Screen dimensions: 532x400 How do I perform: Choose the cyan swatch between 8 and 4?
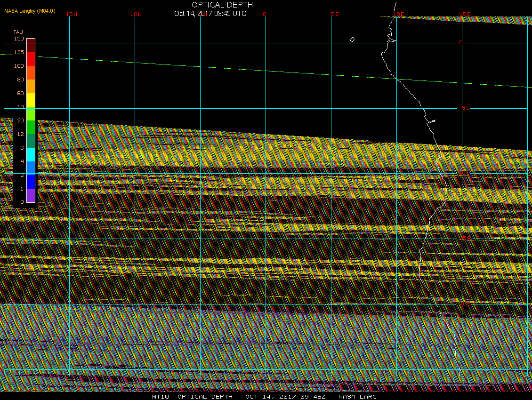pyautogui.click(x=31, y=154)
